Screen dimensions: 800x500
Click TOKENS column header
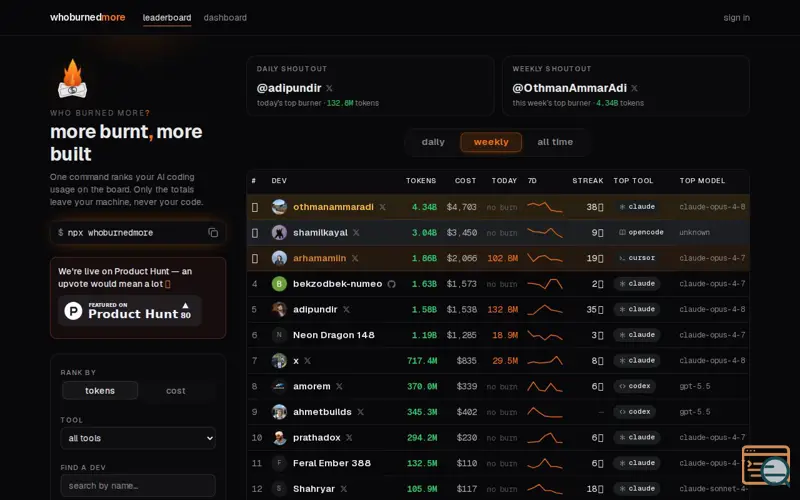click(x=421, y=181)
